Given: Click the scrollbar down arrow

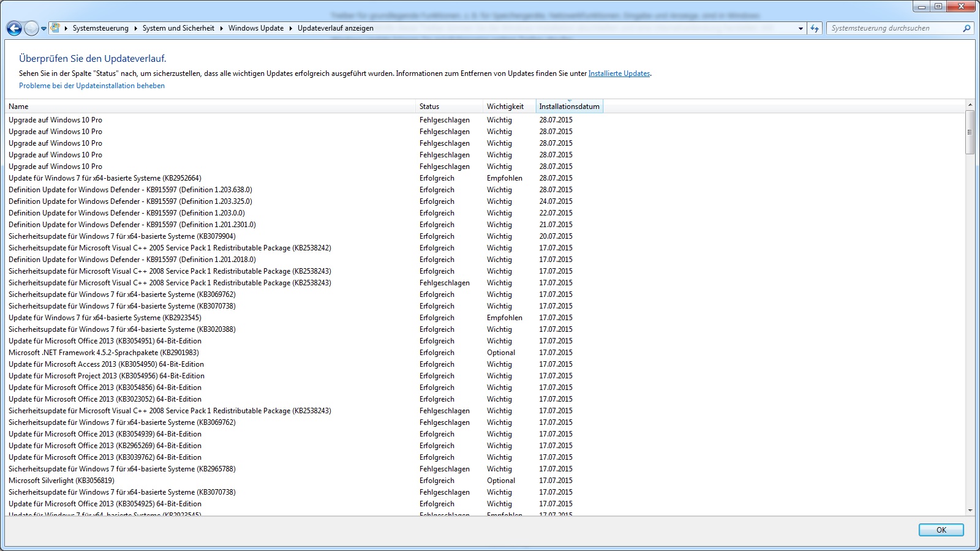Looking at the screenshot, I should click(x=970, y=510).
